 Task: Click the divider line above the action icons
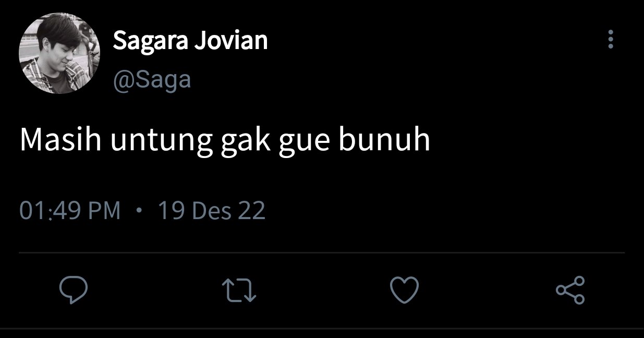tap(322, 253)
